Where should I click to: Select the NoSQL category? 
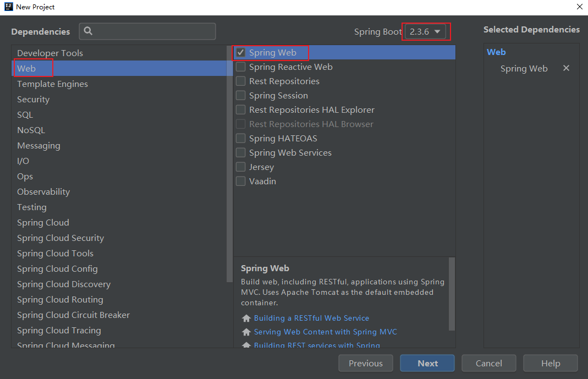click(119, 130)
